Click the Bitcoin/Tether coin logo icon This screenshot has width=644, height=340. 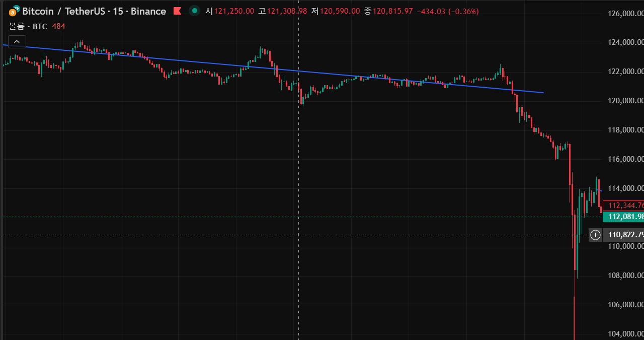point(15,11)
